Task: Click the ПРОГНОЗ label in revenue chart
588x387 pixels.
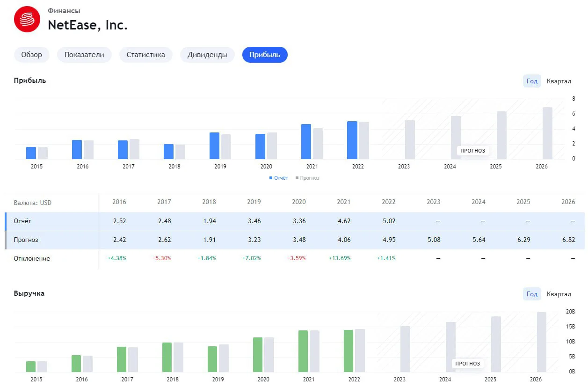Action: coord(468,364)
